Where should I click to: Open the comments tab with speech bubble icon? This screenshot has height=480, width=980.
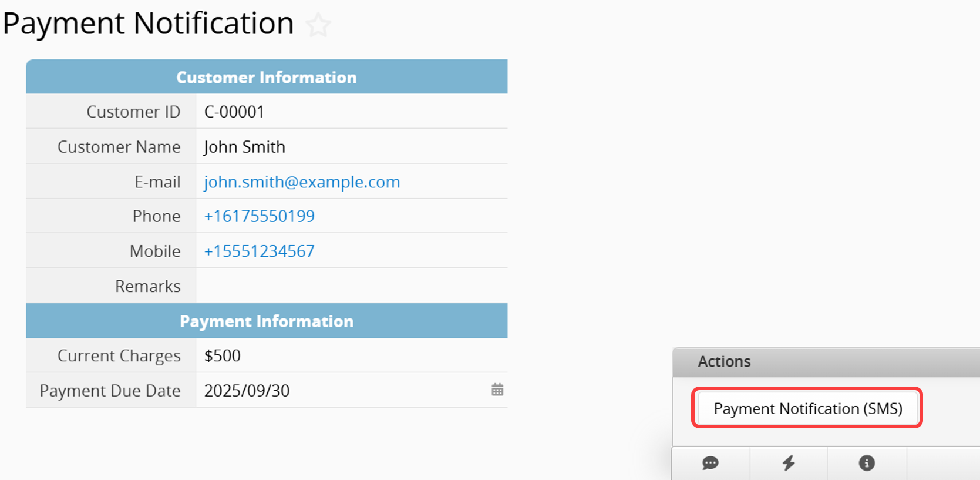point(710,463)
